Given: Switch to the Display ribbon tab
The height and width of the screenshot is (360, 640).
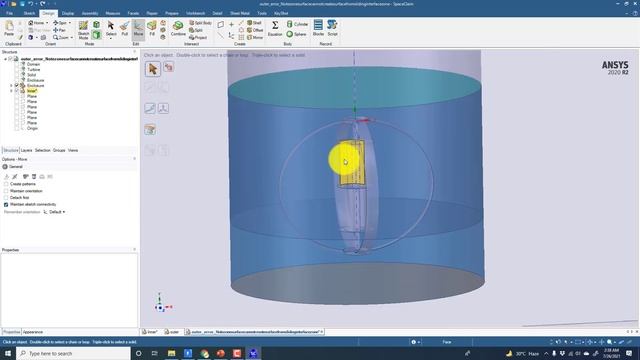Looking at the screenshot, I should tap(68, 13).
